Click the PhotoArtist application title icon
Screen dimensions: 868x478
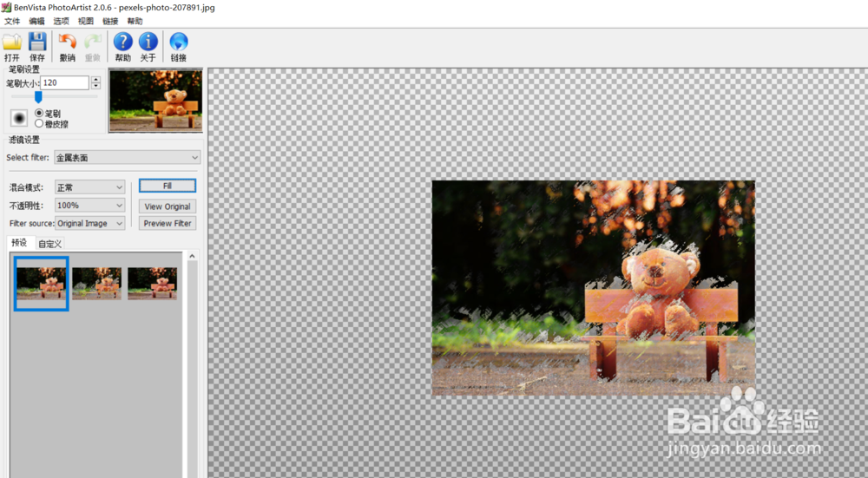pos(6,7)
